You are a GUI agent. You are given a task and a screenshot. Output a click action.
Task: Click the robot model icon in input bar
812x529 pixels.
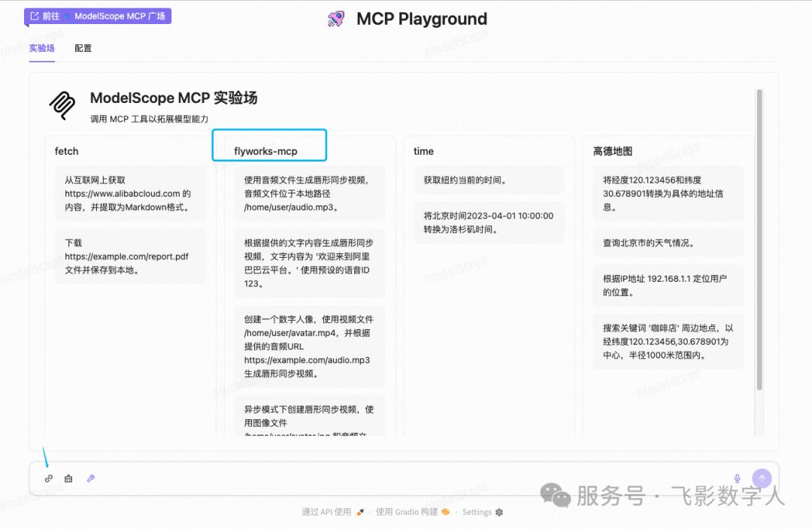pyautogui.click(x=68, y=478)
